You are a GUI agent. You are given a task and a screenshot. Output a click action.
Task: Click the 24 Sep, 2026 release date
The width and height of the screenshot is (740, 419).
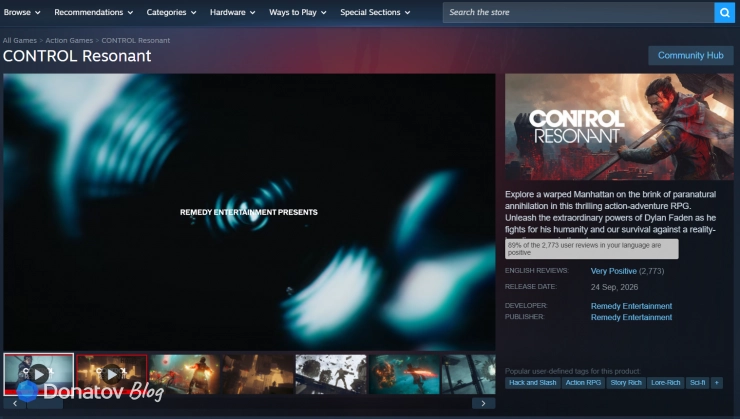tap(614, 287)
